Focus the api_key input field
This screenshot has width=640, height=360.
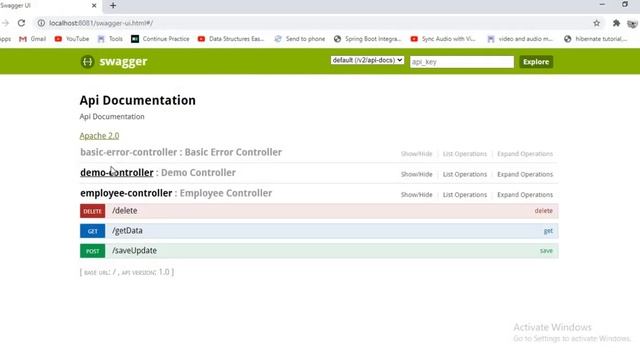(462, 62)
